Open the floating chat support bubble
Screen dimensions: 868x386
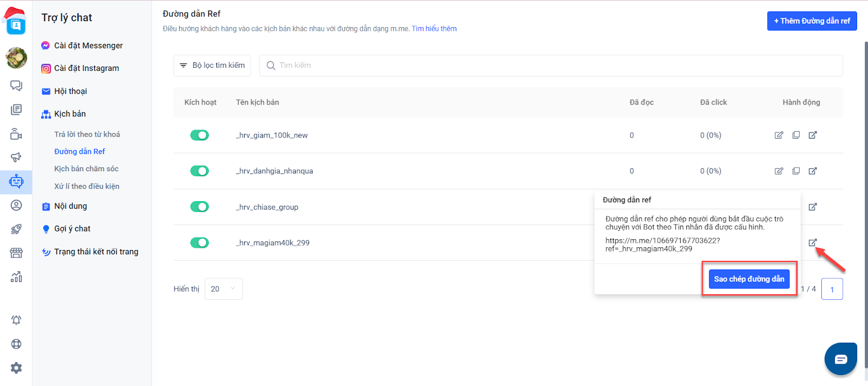pos(840,359)
